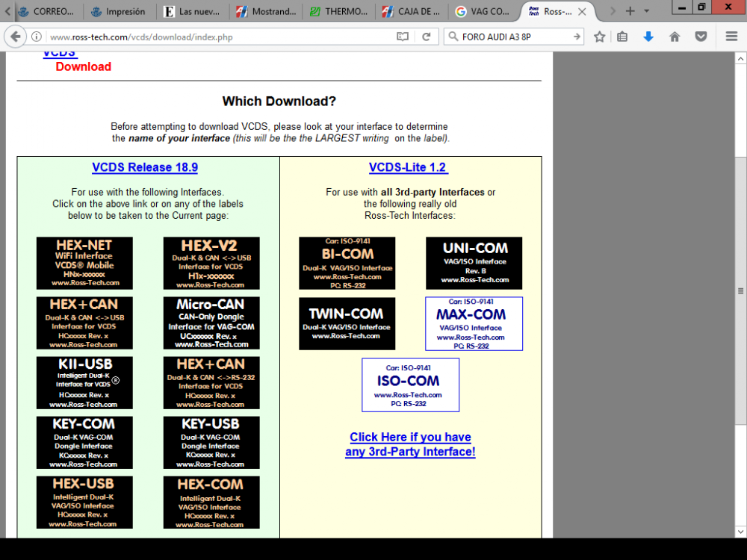Image resolution: width=747 pixels, height=560 pixels.
Task: Select the ISO-COM interface label
Action: 411,385
